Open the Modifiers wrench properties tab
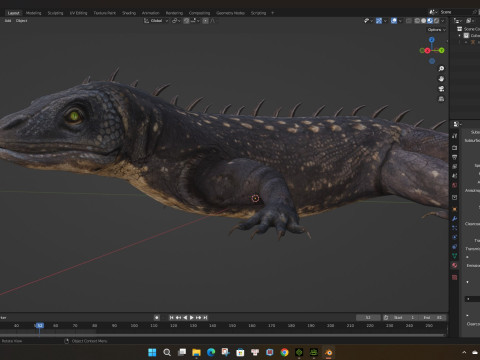The width and height of the screenshot is (480, 360). 454,219
